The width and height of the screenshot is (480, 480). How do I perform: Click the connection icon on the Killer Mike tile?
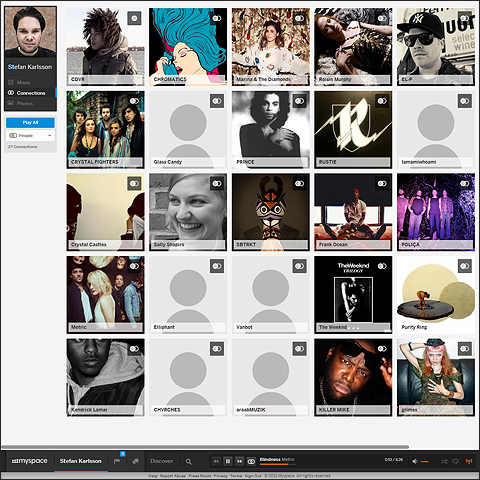tap(382, 349)
